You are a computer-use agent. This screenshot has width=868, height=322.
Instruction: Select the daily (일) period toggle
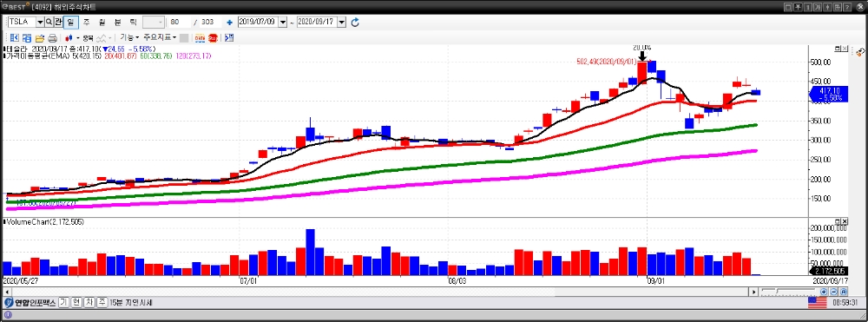tap(71, 22)
